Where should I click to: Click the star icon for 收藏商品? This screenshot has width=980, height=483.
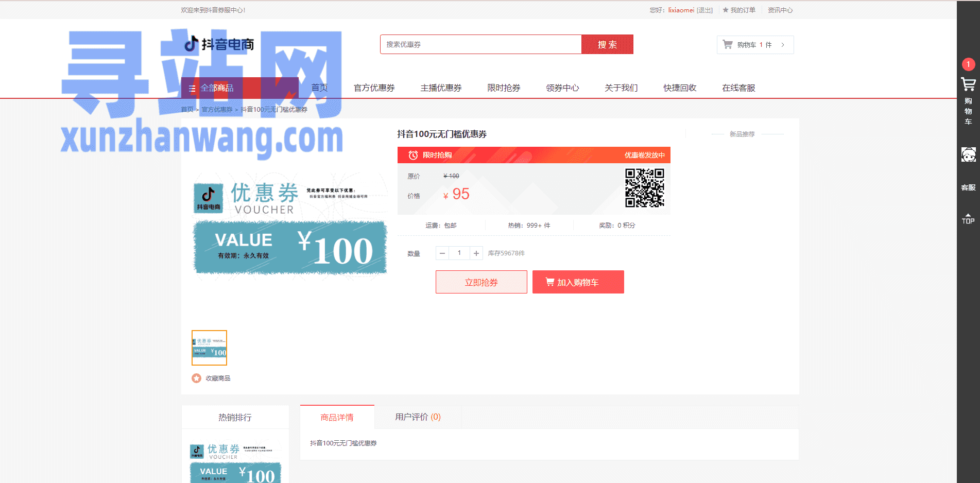coord(196,378)
